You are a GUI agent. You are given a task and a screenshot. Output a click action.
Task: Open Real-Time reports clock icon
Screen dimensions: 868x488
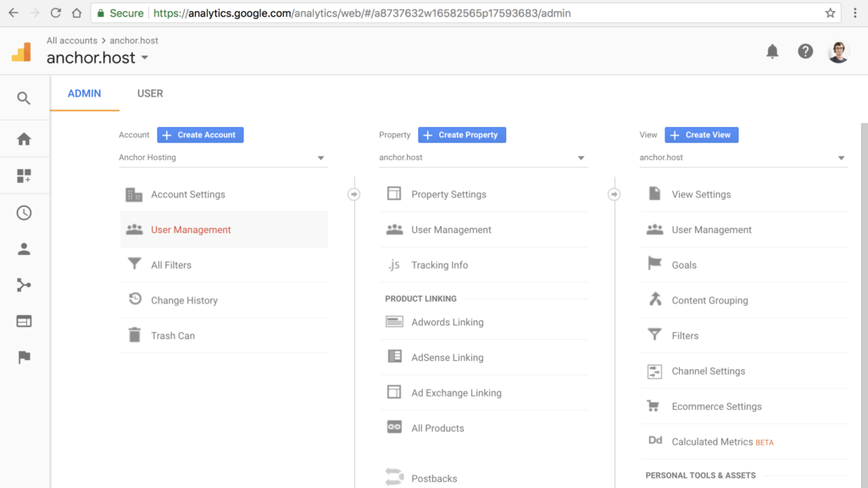(x=24, y=213)
